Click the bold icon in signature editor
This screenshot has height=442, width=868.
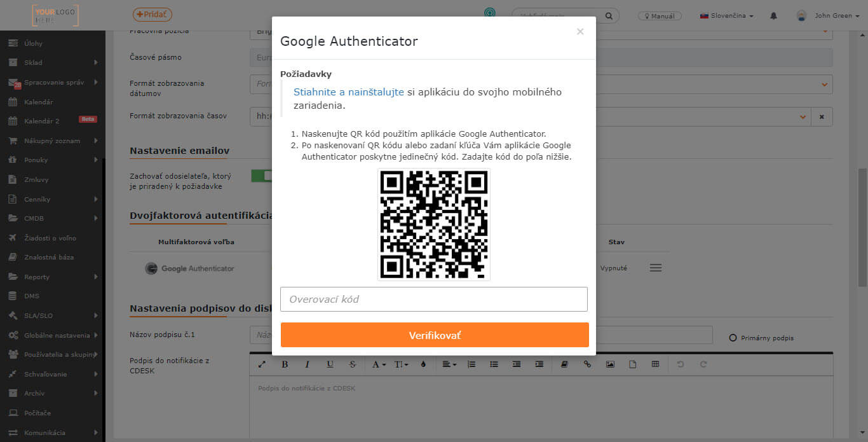[x=285, y=364]
